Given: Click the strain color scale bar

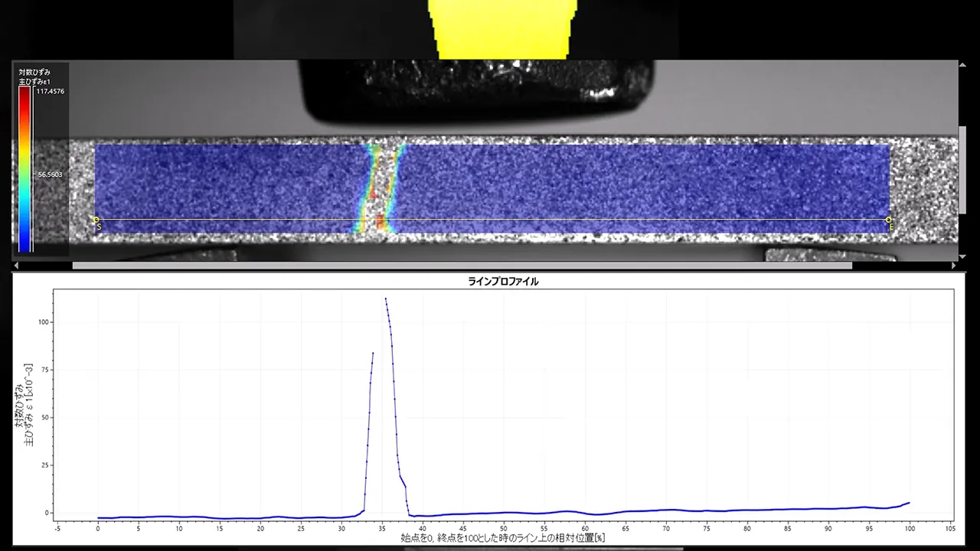Looking at the screenshot, I should click(x=24, y=168).
